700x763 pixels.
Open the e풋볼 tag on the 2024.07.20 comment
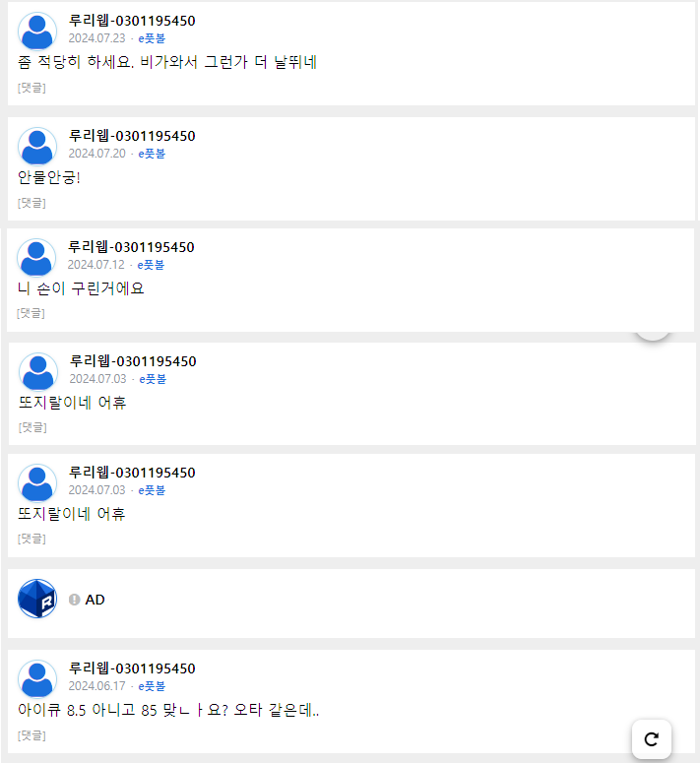point(152,154)
